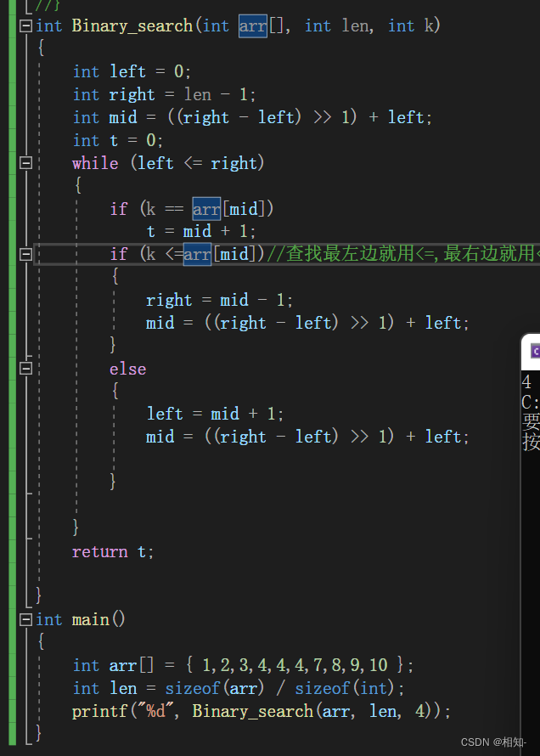Click the array initializer '{ 1,2,3,4,4,4,7,8,9,10 }'
540x756 pixels.
(295, 665)
